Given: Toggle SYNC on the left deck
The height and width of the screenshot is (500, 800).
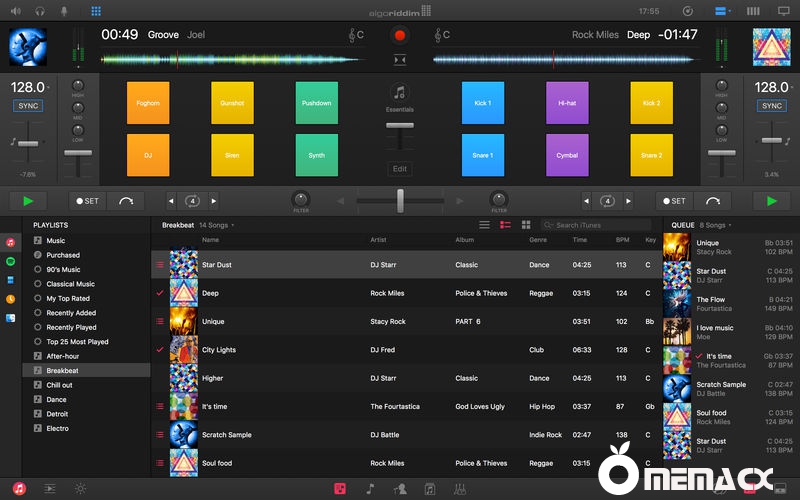Looking at the screenshot, I should [x=28, y=106].
